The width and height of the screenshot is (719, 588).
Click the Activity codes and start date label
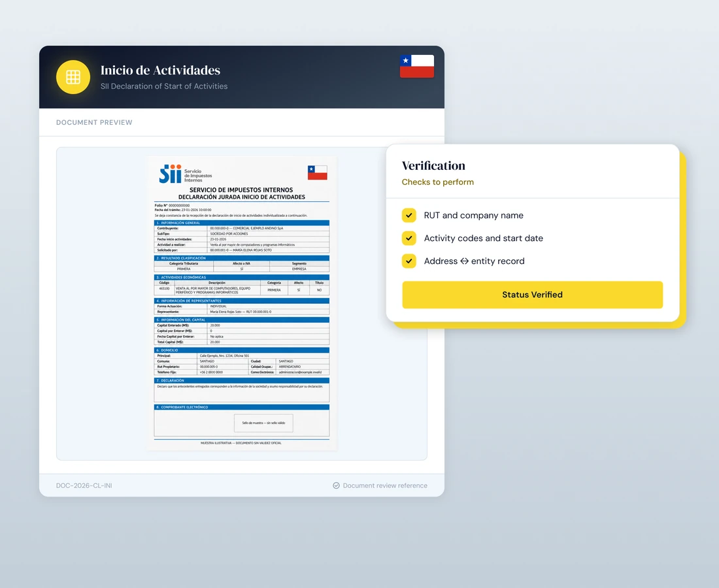click(x=483, y=238)
